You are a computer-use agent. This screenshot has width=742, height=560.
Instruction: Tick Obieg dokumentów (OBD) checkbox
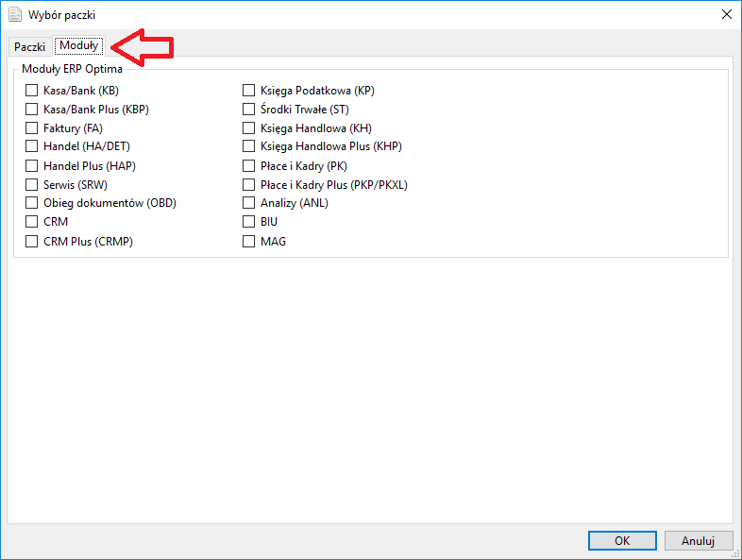coord(32,203)
